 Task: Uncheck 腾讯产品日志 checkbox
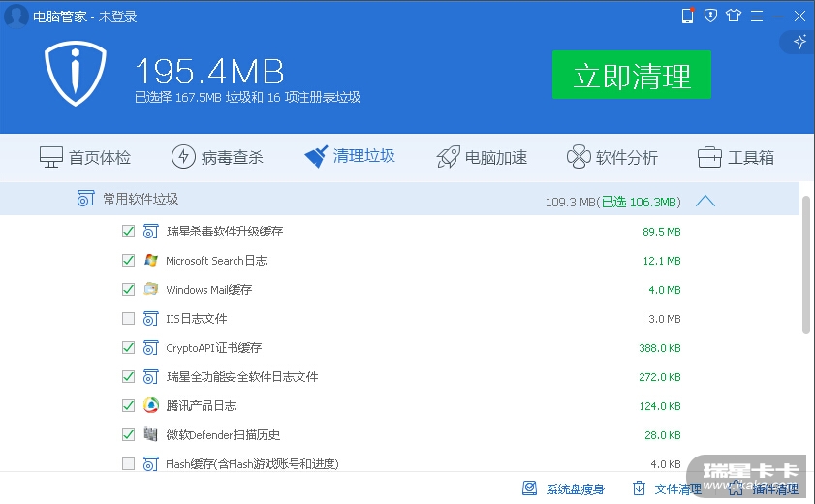tap(128, 406)
